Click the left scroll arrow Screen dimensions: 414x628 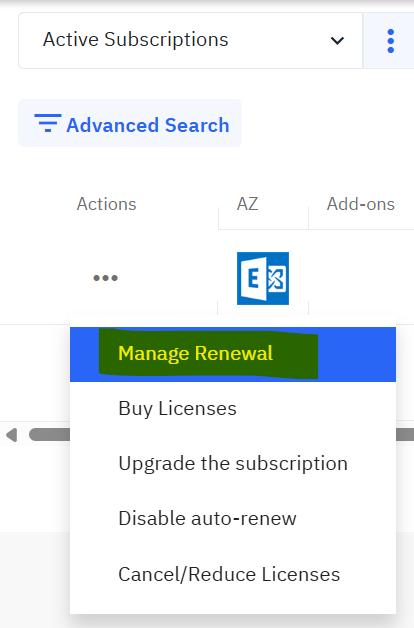[x=12, y=435]
